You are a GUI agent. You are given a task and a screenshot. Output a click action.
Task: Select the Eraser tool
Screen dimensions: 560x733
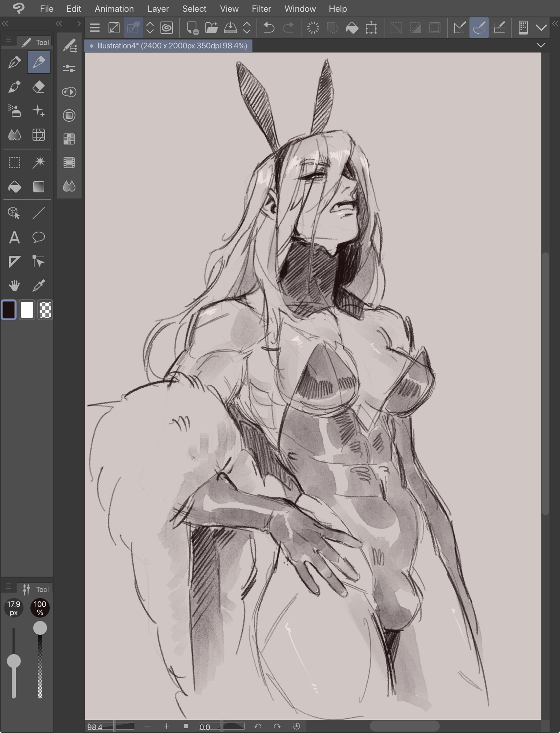click(38, 87)
